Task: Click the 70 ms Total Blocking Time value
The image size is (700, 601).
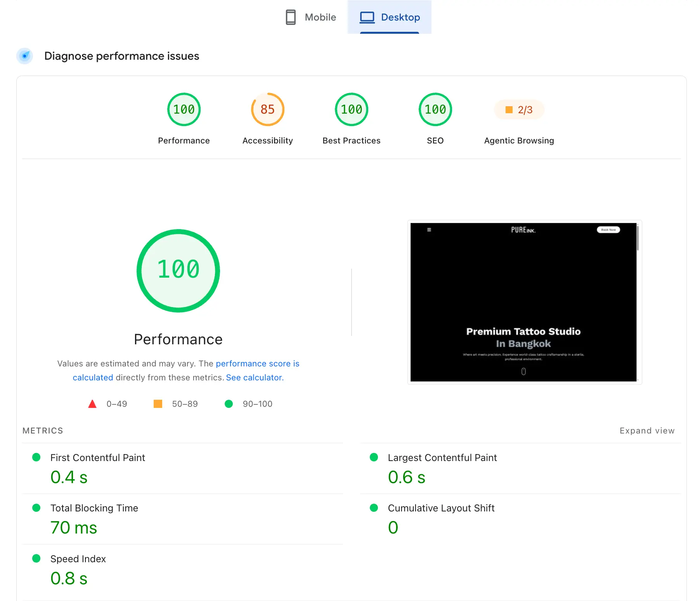Action: point(74,528)
